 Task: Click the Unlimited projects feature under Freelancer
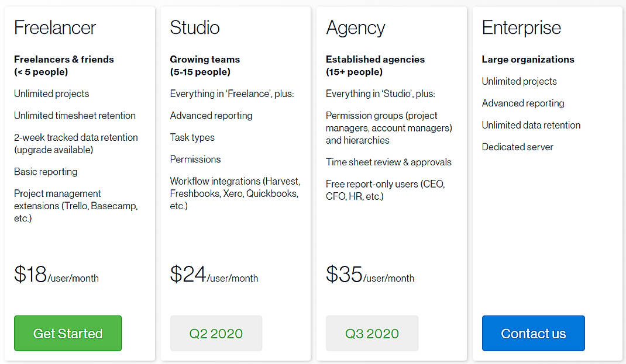(x=51, y=93)
